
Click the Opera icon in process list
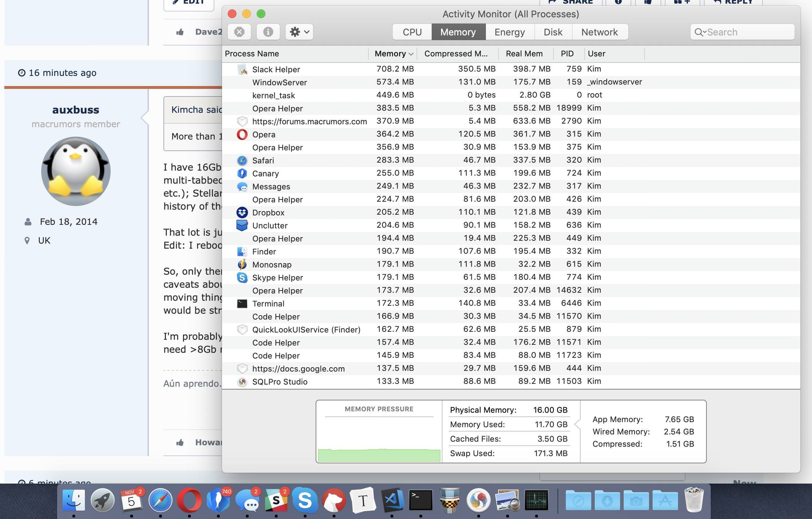click(242, 134)
